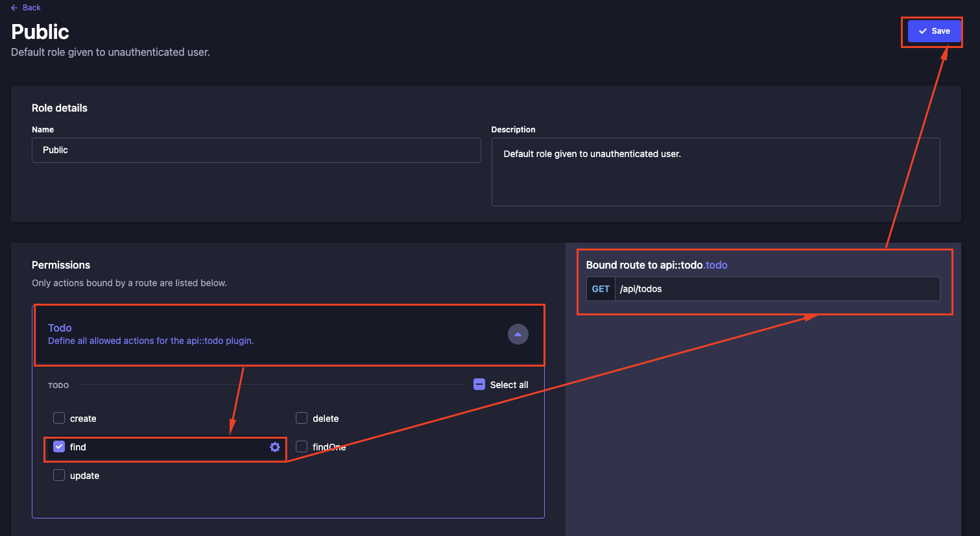Click the left arrow icon beside Back

[x=14, y=8]
